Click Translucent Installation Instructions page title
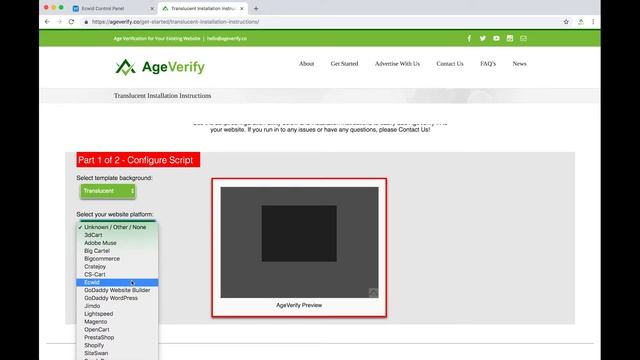 [162, 96]
